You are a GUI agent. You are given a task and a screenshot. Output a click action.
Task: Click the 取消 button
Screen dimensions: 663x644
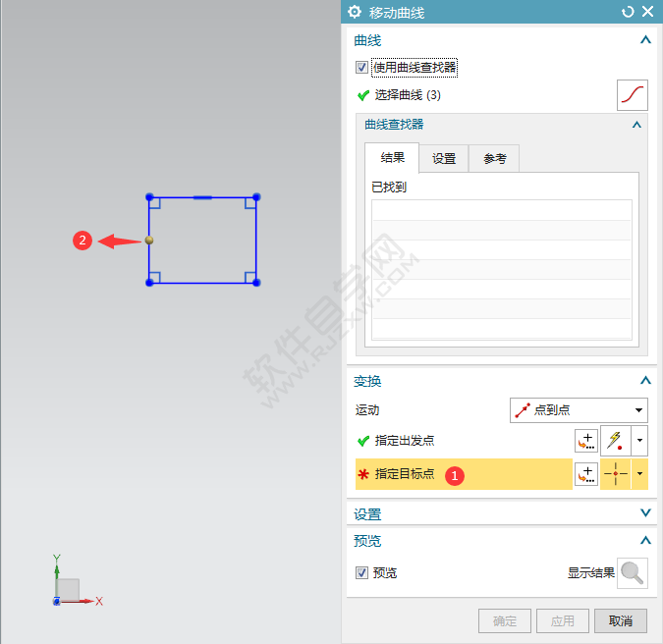pos(621,620)
